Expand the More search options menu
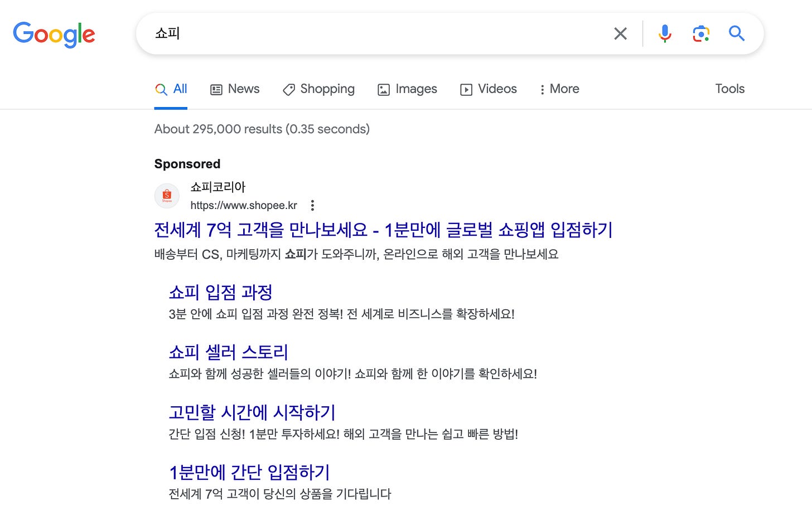812x525 pixels. pos(558,89)
